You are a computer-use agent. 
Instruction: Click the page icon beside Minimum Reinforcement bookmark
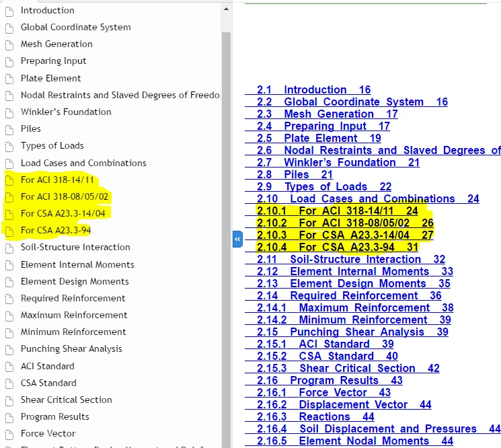point(9,333)
